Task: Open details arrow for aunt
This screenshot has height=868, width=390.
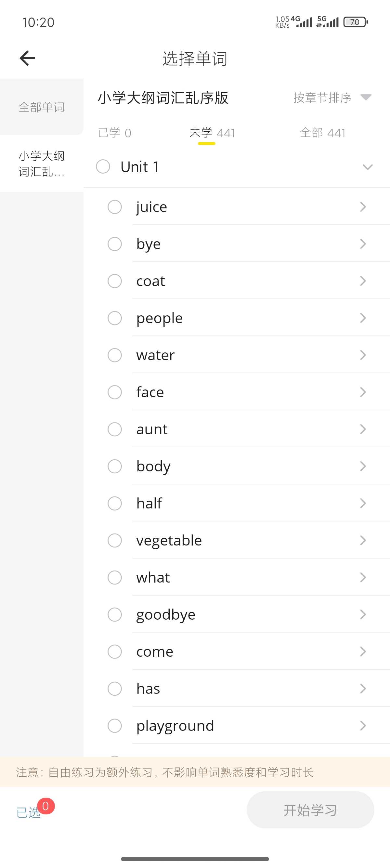Action: coord(363,429)
